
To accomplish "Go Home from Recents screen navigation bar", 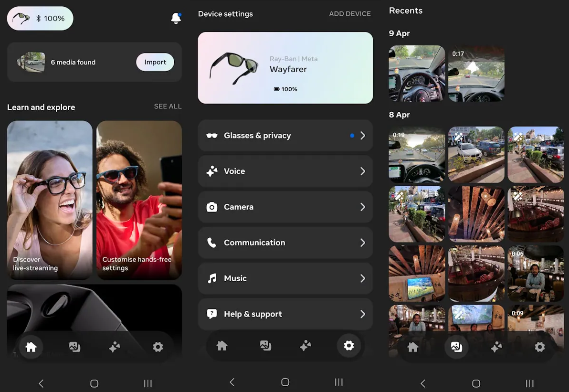I will click(412, 347).
